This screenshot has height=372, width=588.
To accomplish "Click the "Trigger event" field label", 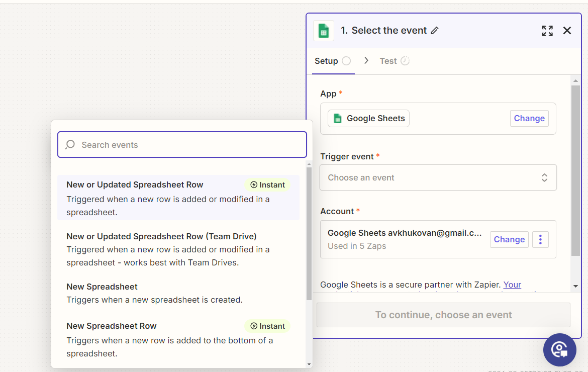I will (347, 156).
